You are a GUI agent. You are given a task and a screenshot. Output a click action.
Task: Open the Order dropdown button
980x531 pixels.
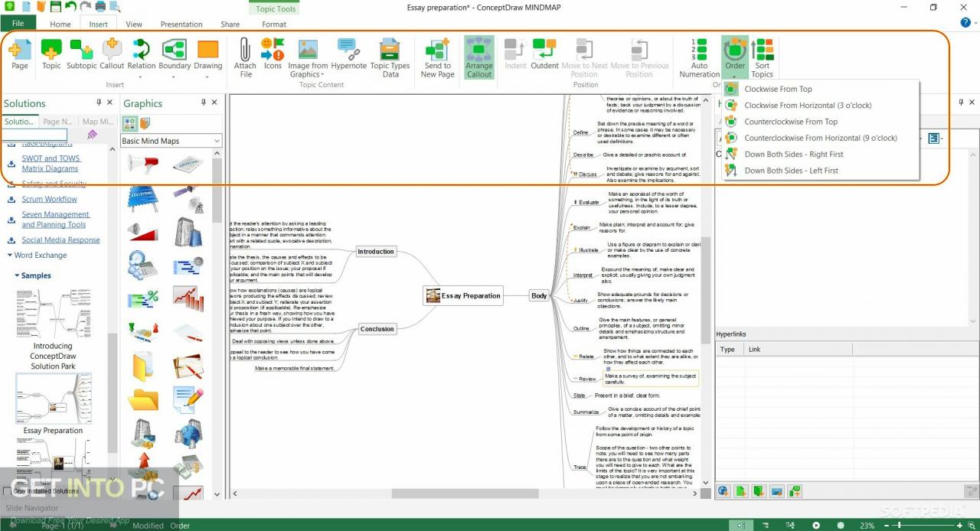point(735,58)
